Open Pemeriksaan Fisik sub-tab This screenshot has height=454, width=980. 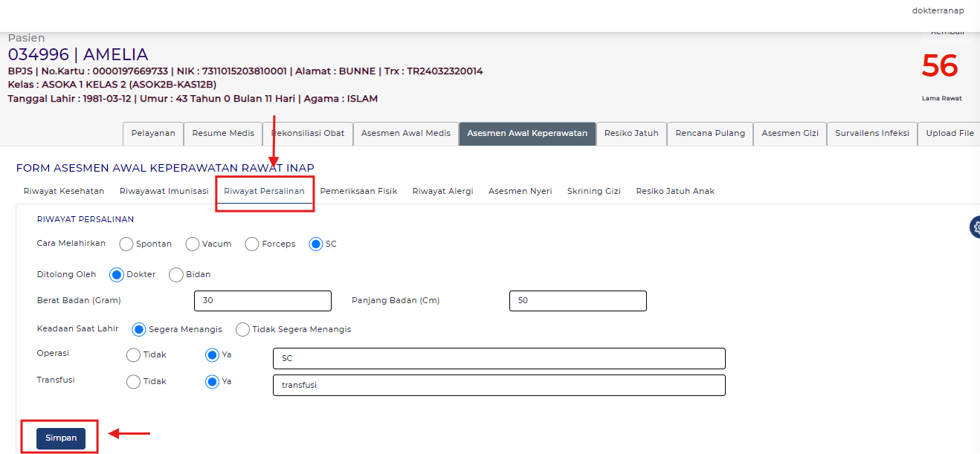(358, 191)
